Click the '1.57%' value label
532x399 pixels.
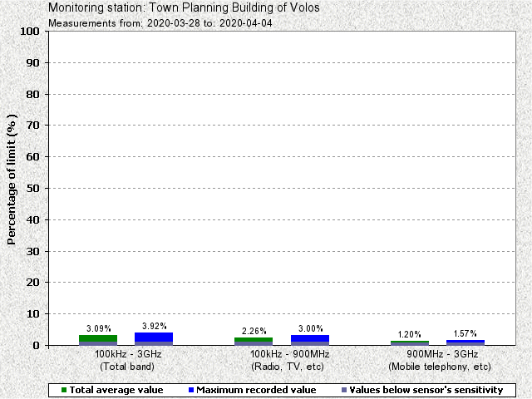pos(465,333)
